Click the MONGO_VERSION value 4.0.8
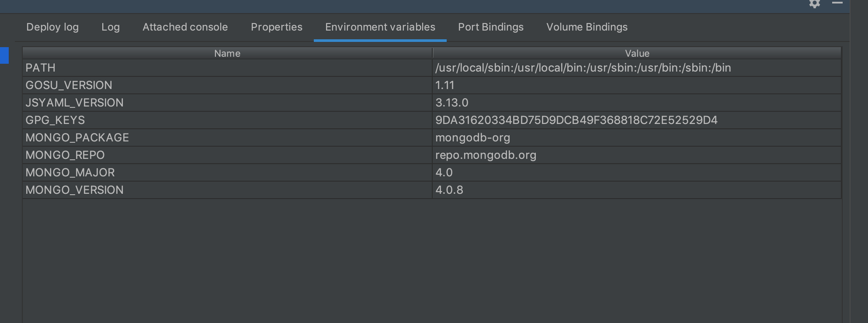This screenshot has height=323, width=868. pos(449,190)
